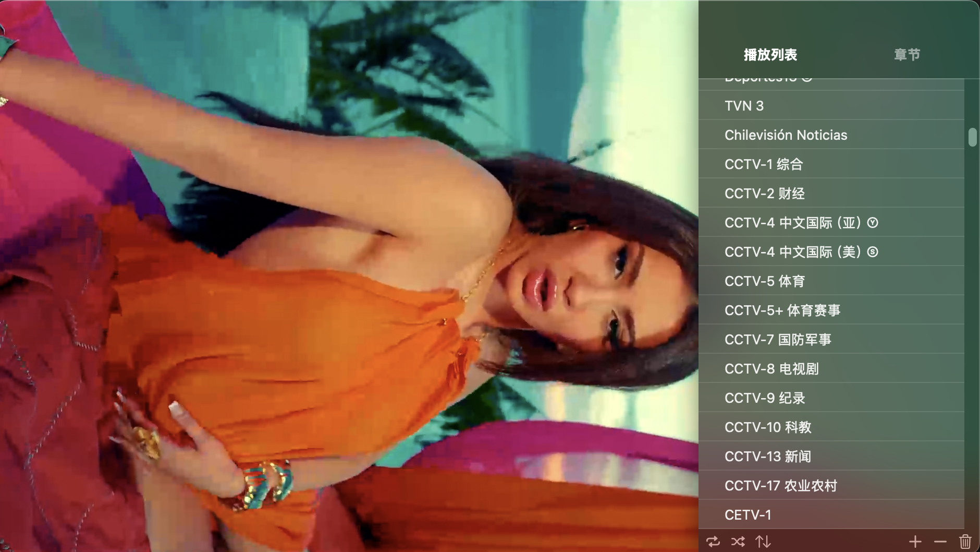980x552 pixels.
Task: Switch to the 章节 tab
Action: [907, 54]
